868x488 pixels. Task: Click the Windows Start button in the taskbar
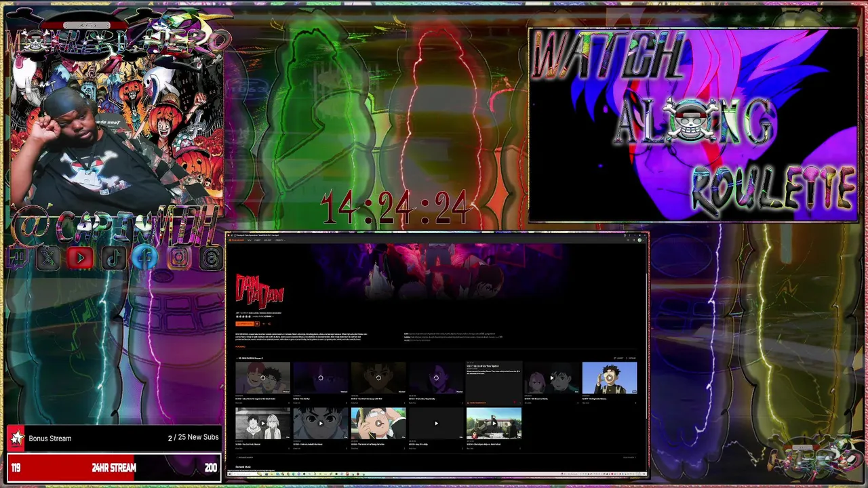230,474
